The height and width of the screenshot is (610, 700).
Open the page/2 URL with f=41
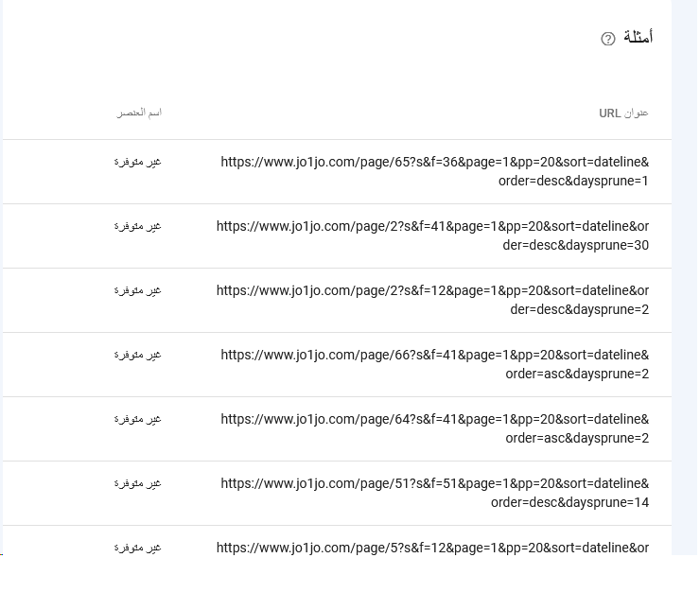(x=432, y=235)
